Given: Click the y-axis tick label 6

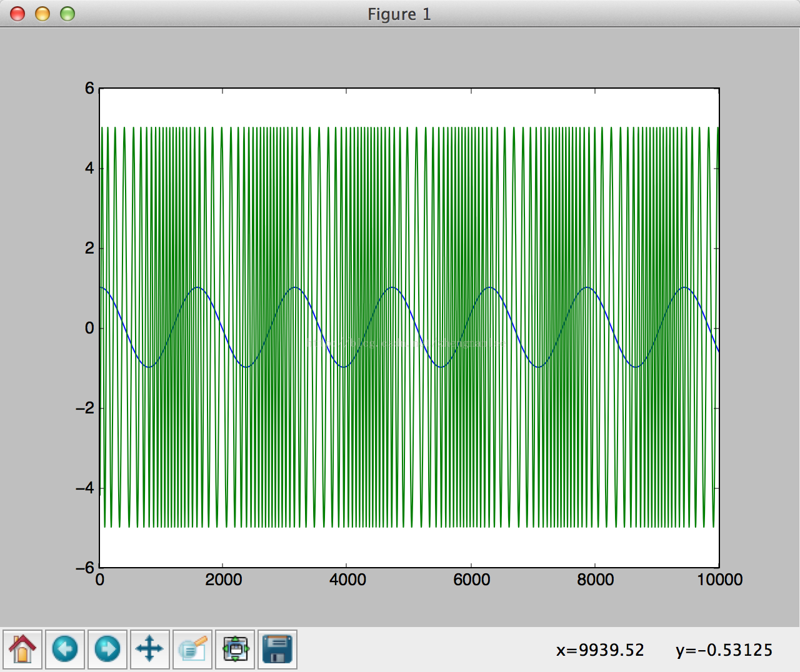Looking at the screenshot, I should coord(89,88).
